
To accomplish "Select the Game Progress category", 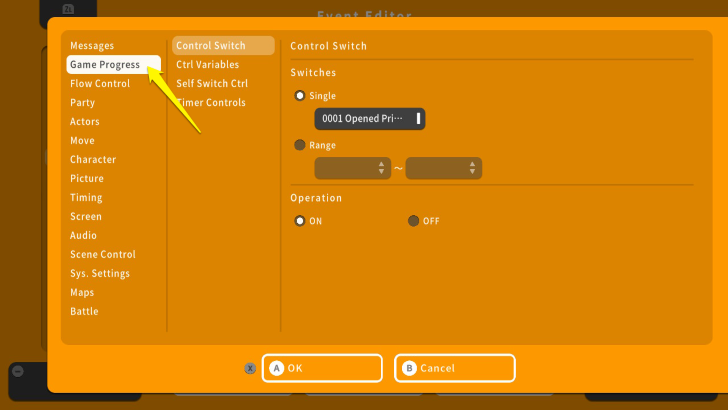I will coord(113,65).
